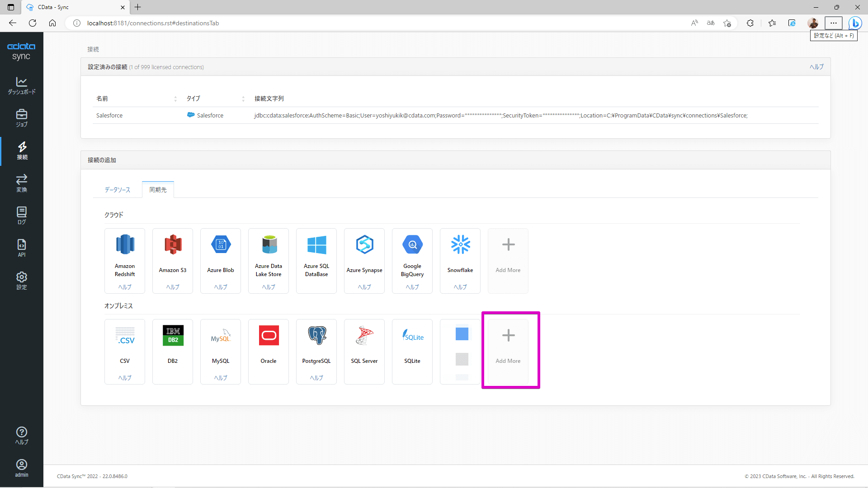
Task: Open the 設定 settings gear icon
Action: 21,281
